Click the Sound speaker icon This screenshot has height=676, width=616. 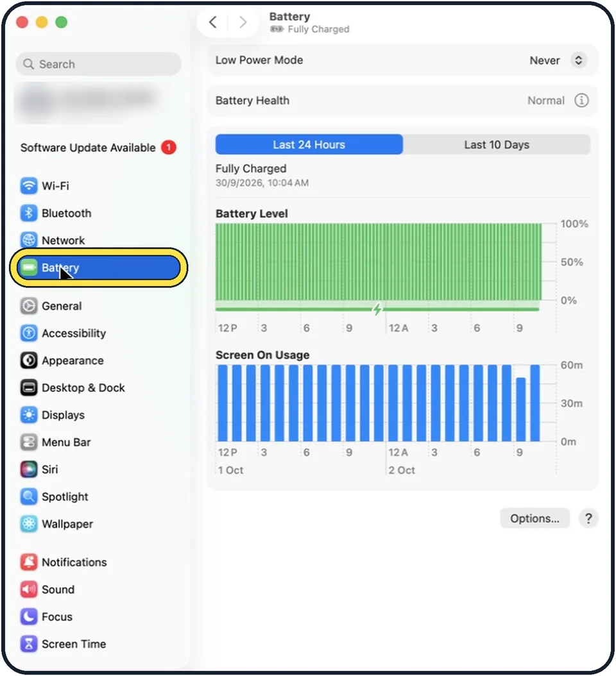(x=28, y=589)
